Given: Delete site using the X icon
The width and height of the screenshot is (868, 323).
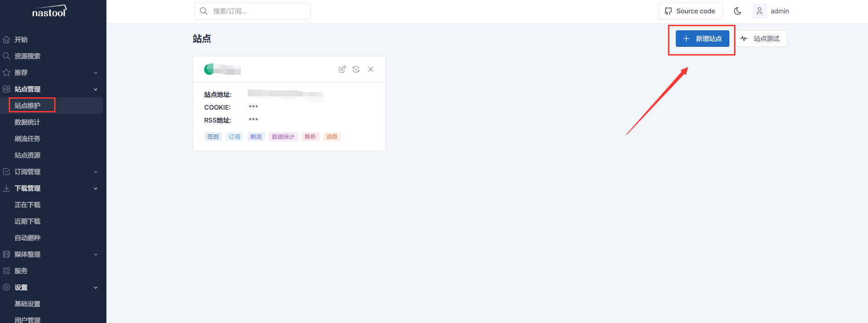Looking at the screenshot, I should point(371,69).
